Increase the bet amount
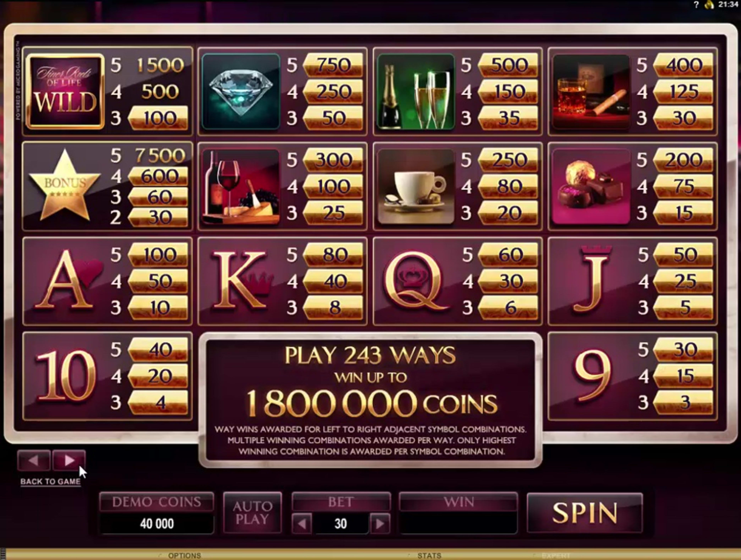Screen dimensions: 741x560 pyautogui.click(x=380, y=524)
